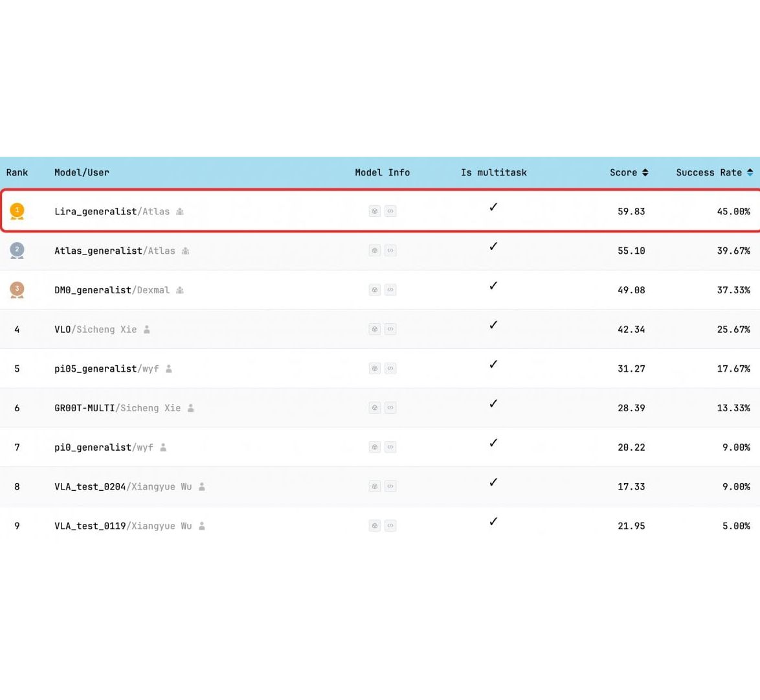Open the code icon for VLA_test_0119
This screenshot has height=700, width=760.
[390, 525]
